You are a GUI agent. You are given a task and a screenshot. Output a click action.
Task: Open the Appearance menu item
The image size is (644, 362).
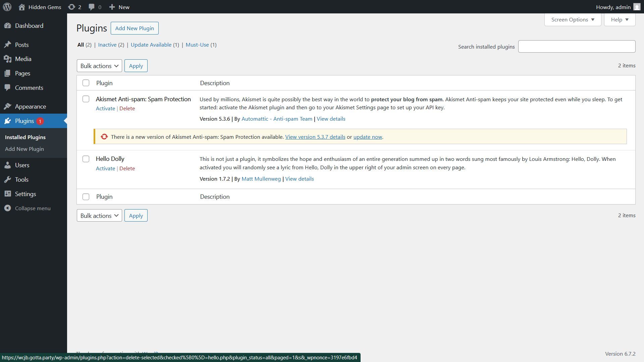pyautogui.click(x=31, y=107)
